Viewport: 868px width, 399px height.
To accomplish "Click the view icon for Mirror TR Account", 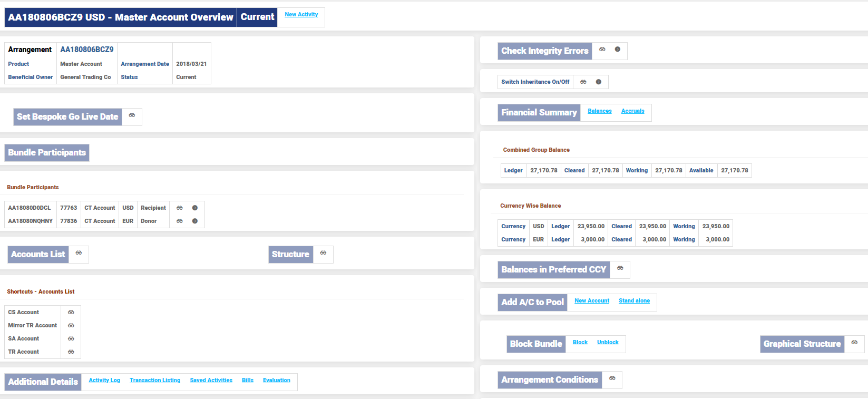I will point(71,326).
